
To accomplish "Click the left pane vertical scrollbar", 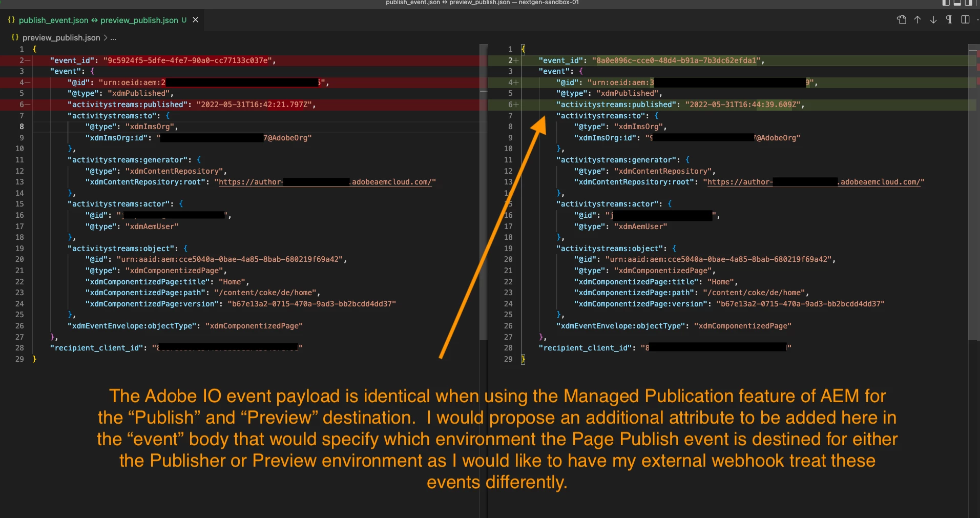I will point(484,192).
